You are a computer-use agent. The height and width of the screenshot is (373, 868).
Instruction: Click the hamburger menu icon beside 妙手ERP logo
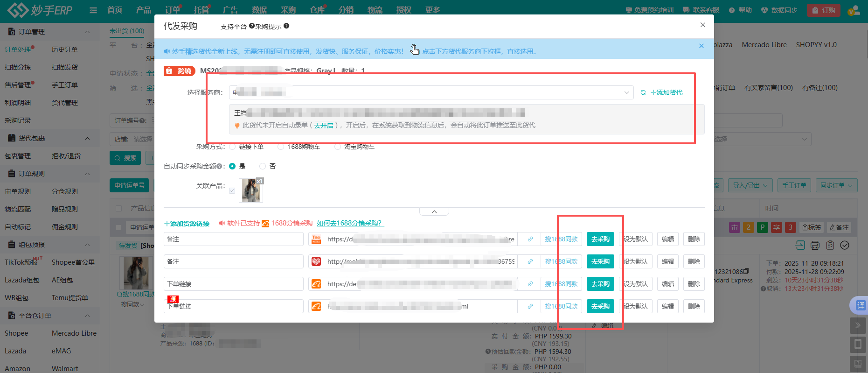(x=93, y=10)
